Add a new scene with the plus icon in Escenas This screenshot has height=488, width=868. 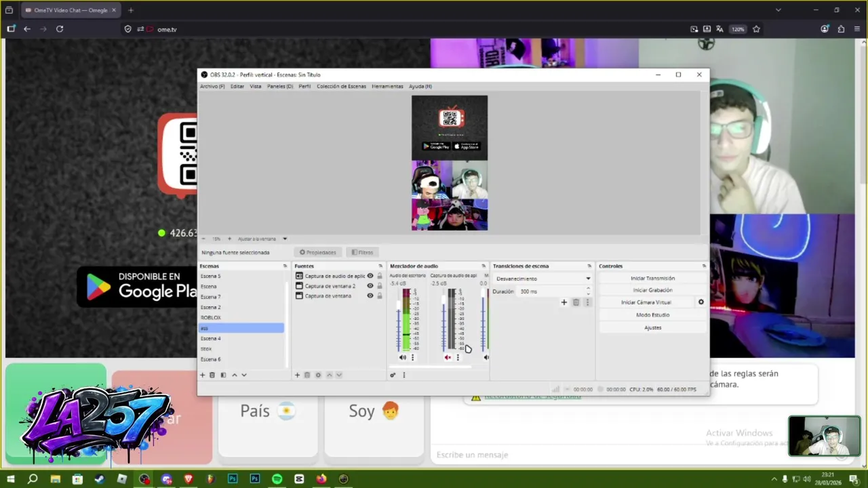tap(202, 375)
